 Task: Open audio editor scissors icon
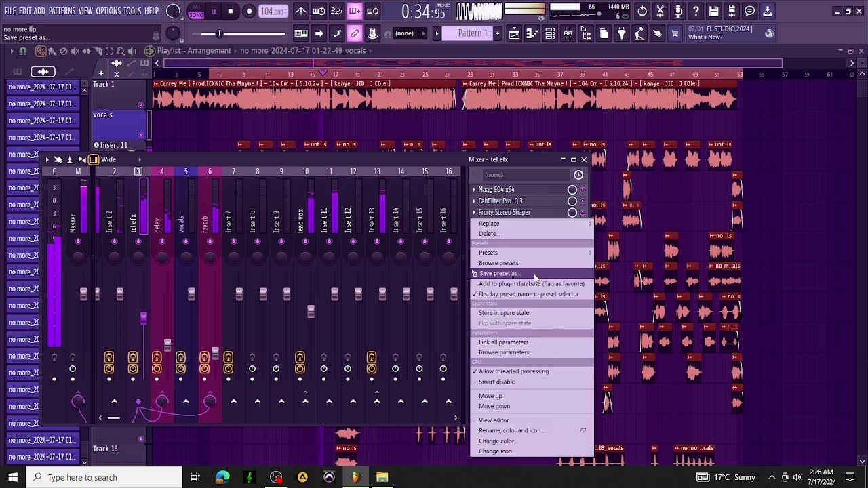[660, 11]
